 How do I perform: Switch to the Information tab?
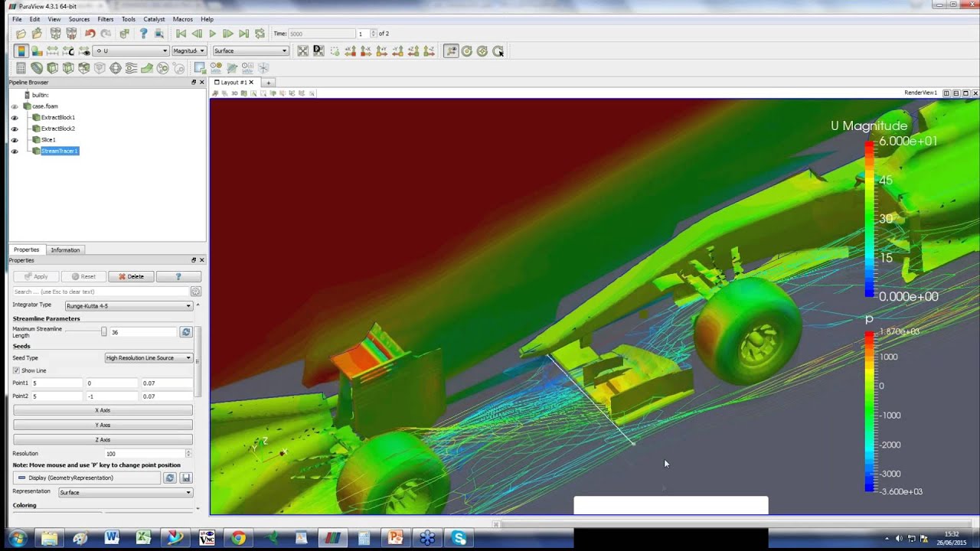click(65, 250)
